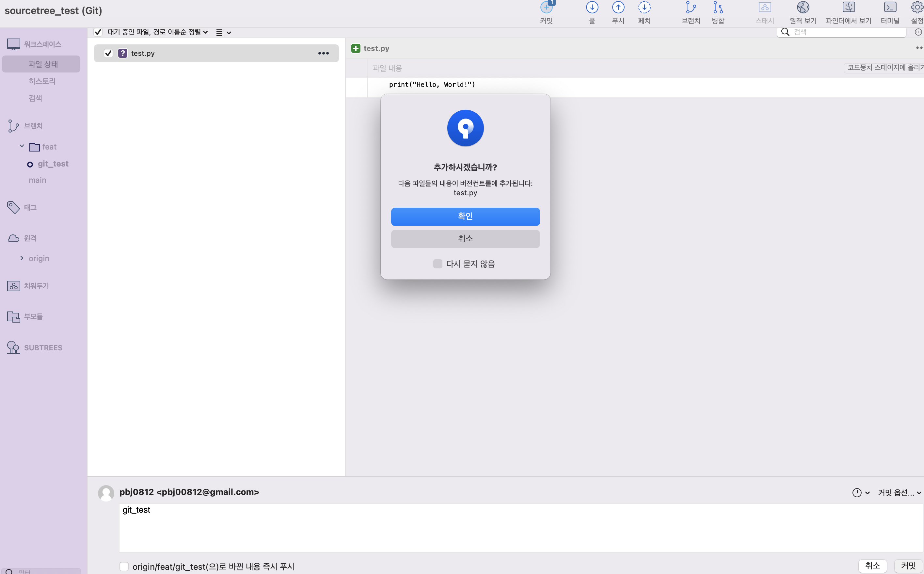The height and width of the screenshot is (574, 924).
Task: Enable immediate push to origin/feat/git_test checkbox
Action: pyautogui.click(x=124, y=566)
